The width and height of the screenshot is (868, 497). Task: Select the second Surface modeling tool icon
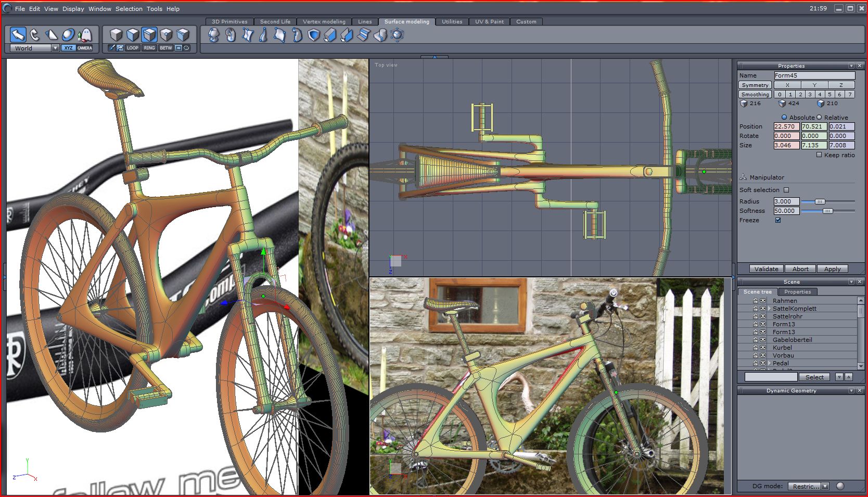pyautogui.click(x=230, y=35)
